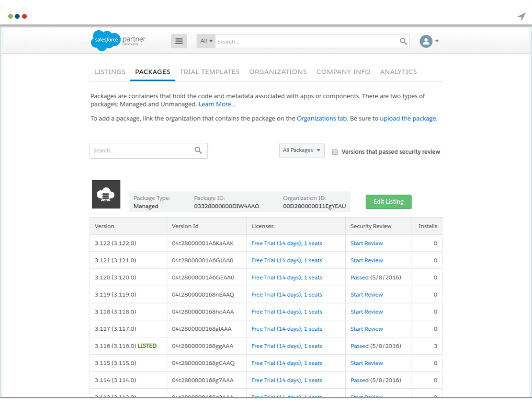
Task: Open the All search scope dropdown
Action: (206, 41)
